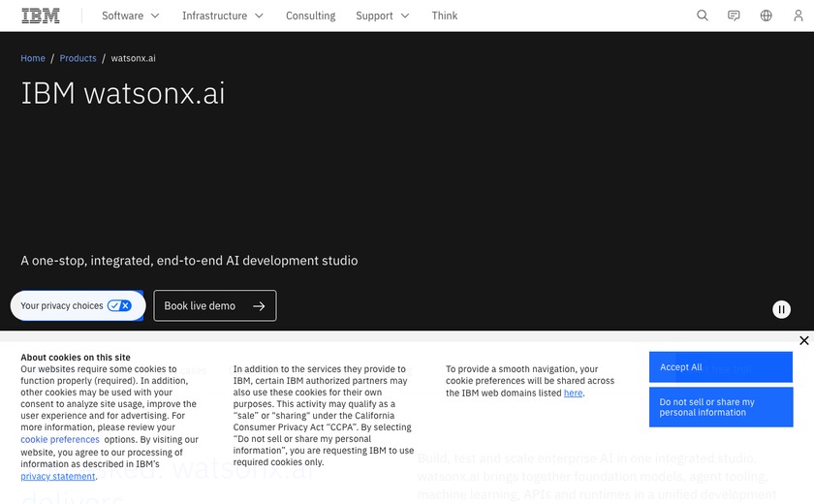The image size is (814, 504).
Task: Click 'About cookies on this site' heading
Action: pyautogui.click(x=76, y=357)
